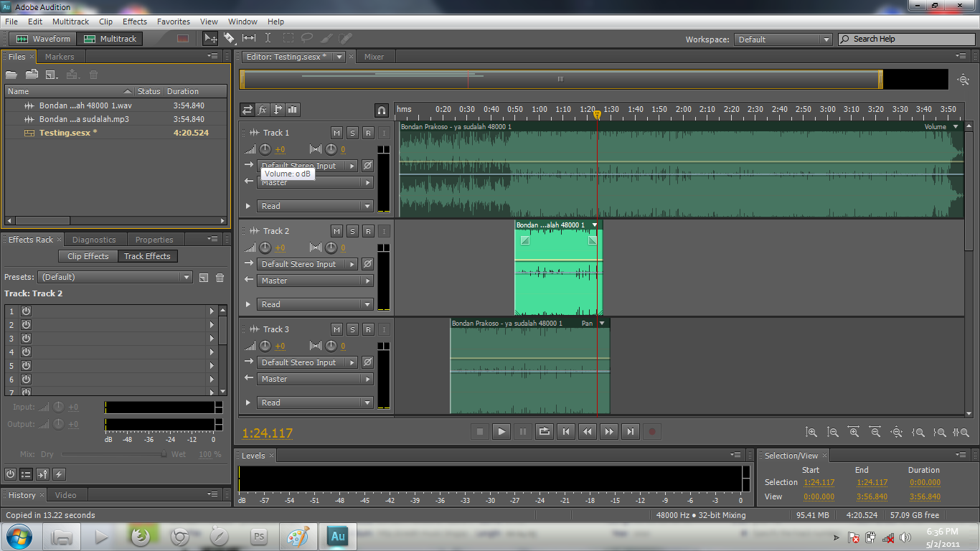Open Paint from the Windows taskbar
This screenshot has width=980, height=551.
point(298,536)
